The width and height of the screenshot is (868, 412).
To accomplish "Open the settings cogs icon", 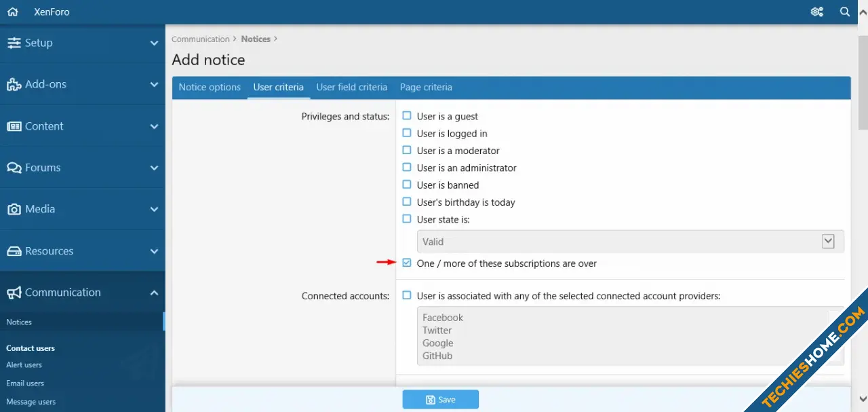I will (816, 12).
